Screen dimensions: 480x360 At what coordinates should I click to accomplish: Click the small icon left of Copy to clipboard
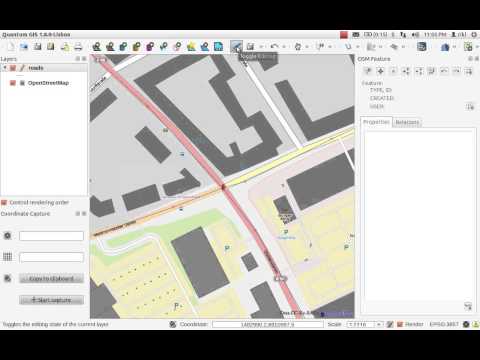click(7, 278)
